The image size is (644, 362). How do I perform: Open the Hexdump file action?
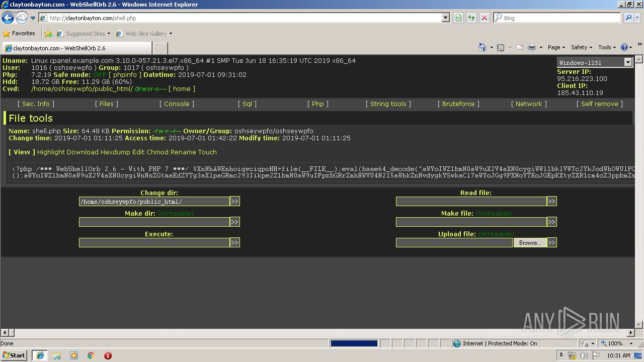115,152
